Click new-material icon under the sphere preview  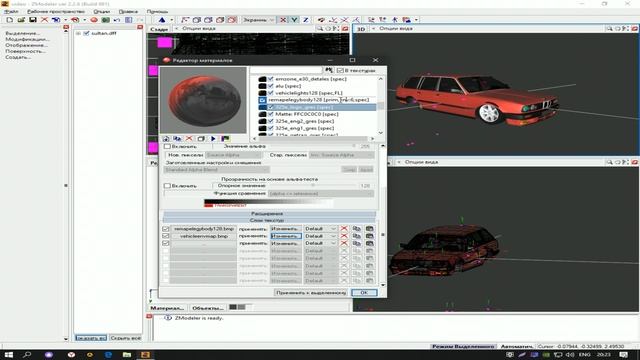coord(166,139)
